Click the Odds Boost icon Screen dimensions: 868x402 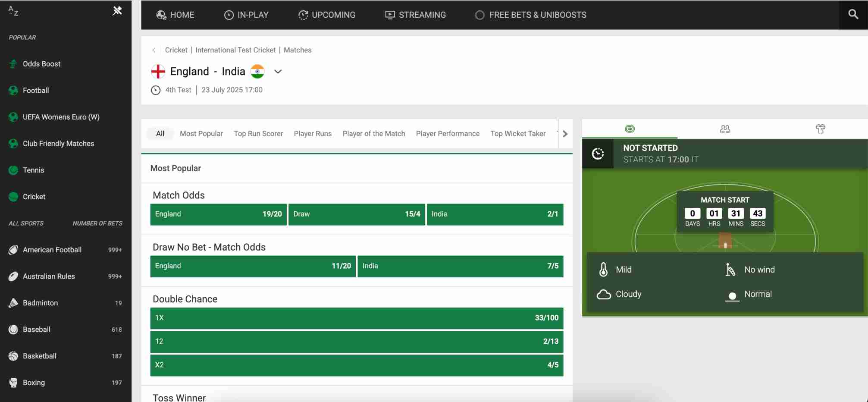[x=13, y=64]
